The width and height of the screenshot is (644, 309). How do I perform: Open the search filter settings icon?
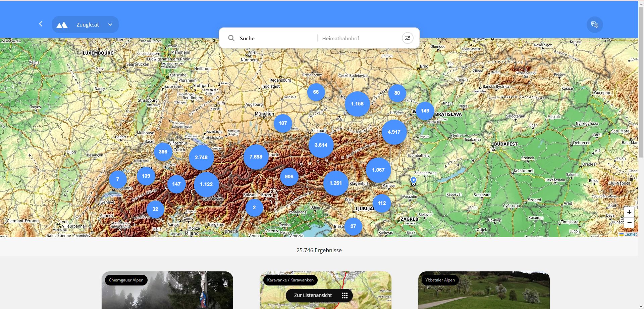click(407, 38)
